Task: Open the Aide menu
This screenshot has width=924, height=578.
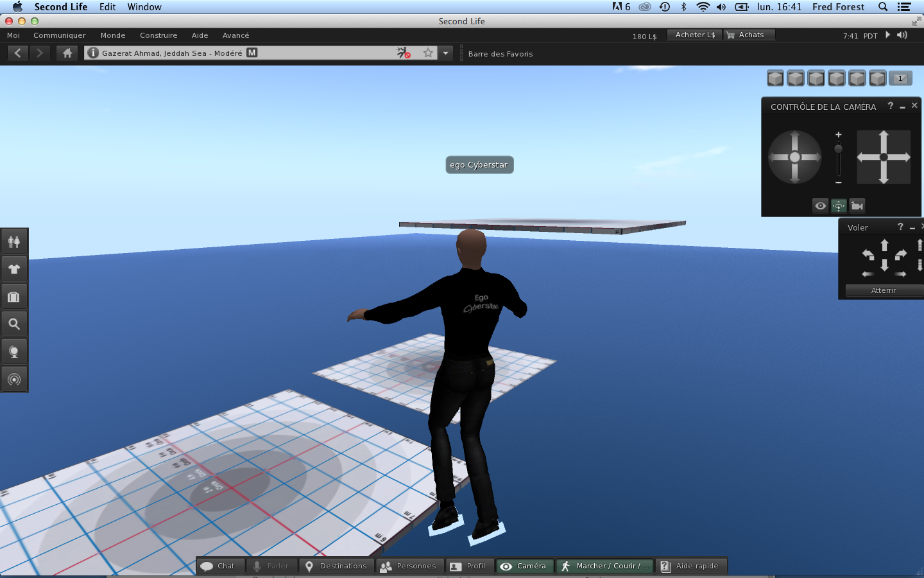Action: (200, 35)
